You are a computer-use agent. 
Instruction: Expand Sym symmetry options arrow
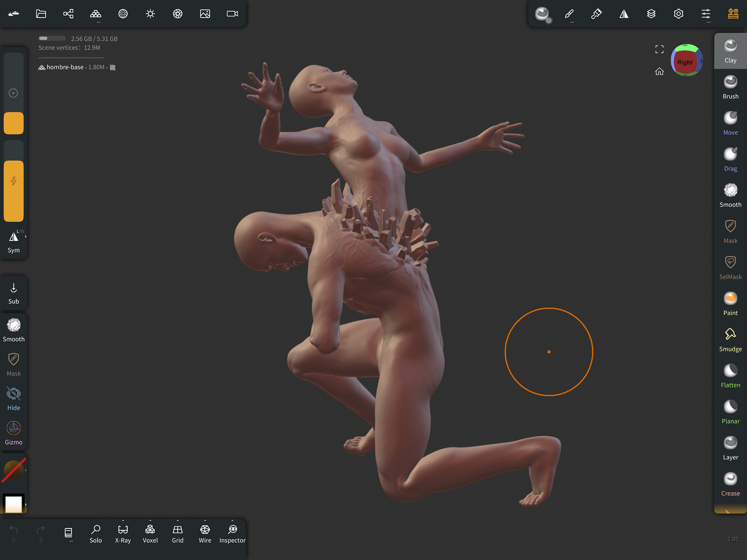[x=26, y=237]
